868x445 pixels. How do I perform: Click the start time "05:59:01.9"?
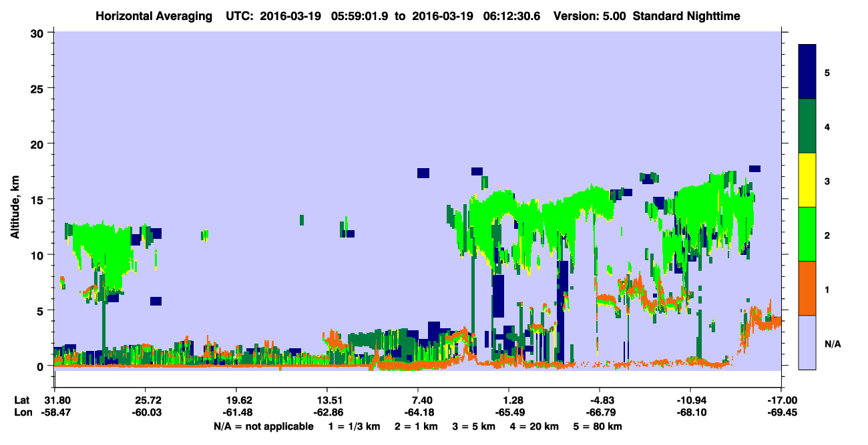pos(361,15)
